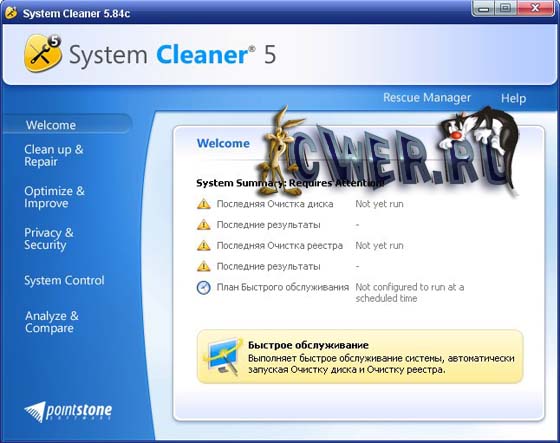Click the warning icon beside the first Последние результаты
The width and height of the screenshot is (560, 443).
pos(204,225)
